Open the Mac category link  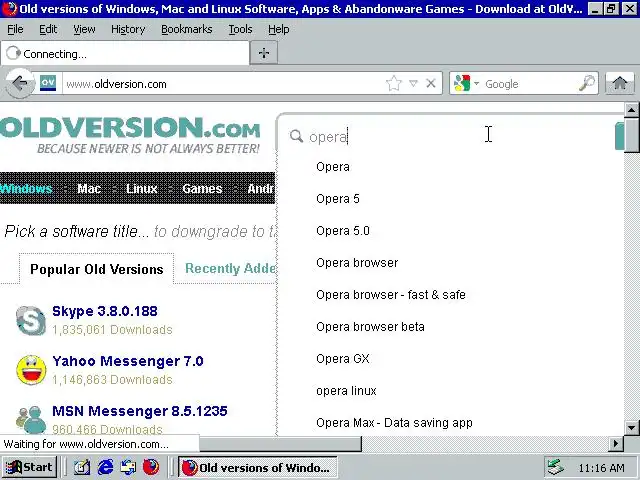point(89,189)
